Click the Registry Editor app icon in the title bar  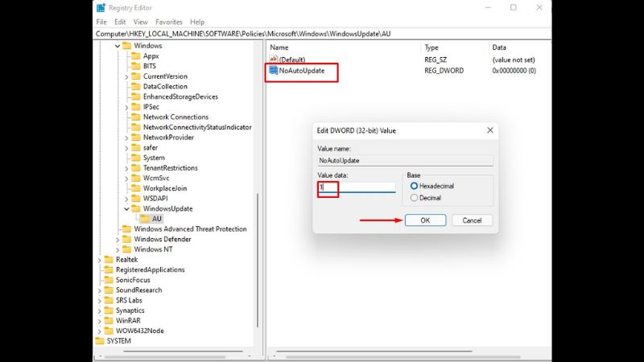tap(101, 8)
